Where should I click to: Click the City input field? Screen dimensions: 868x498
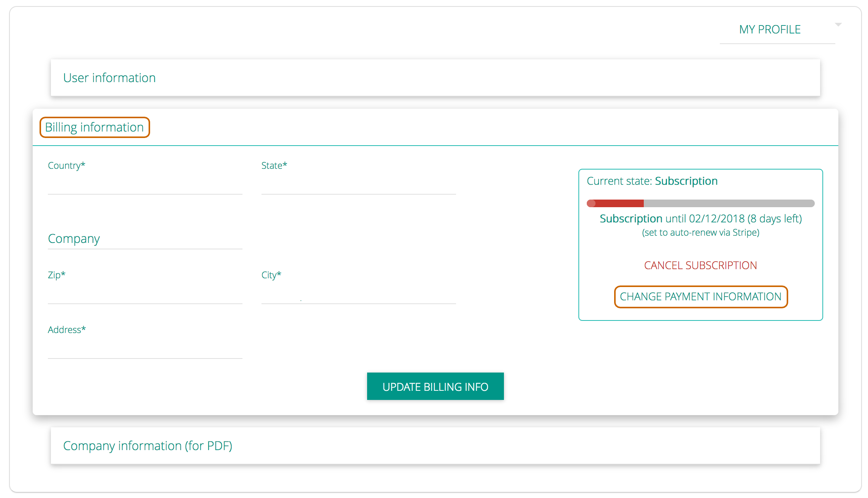coord(359,294)
